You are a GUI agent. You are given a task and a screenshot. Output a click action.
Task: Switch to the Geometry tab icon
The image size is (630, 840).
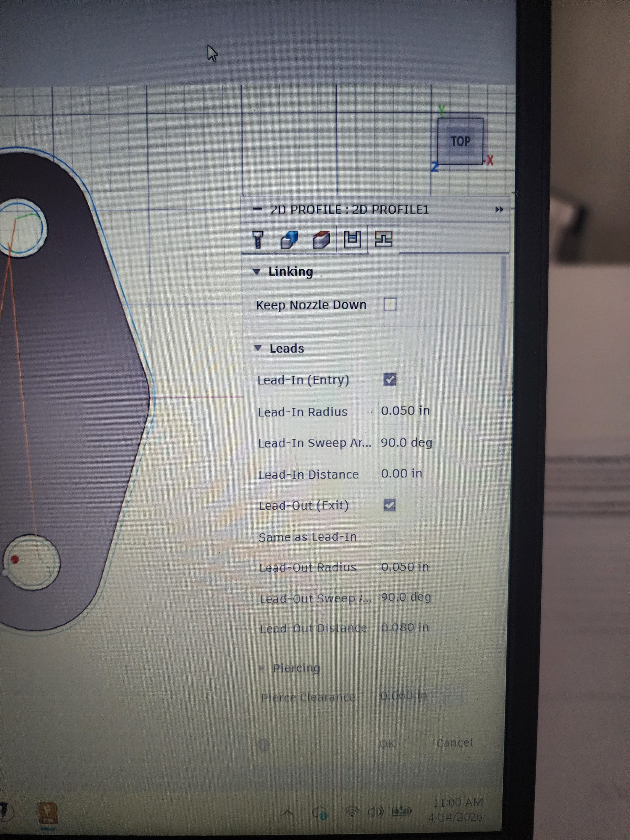pos(289,240)
